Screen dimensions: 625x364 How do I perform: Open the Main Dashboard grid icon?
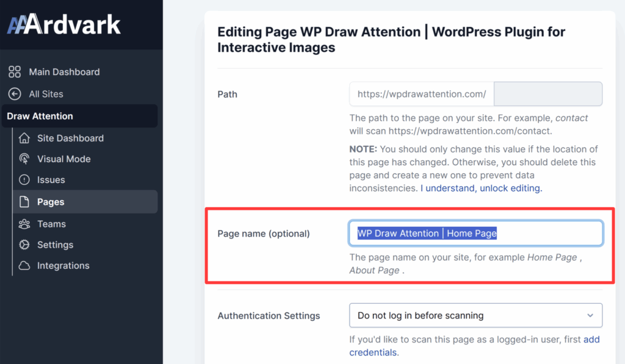[15, 71]
